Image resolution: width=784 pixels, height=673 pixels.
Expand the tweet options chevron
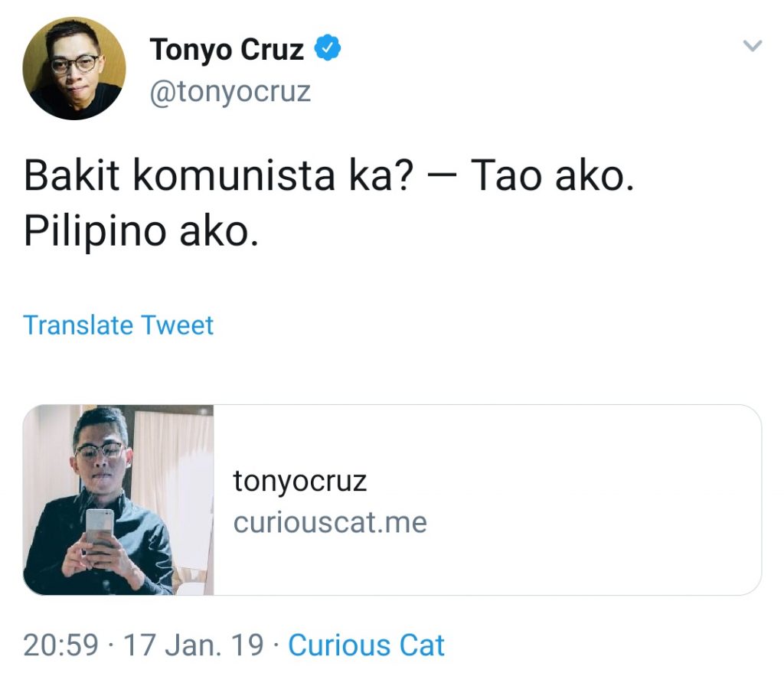pos(753,47)
